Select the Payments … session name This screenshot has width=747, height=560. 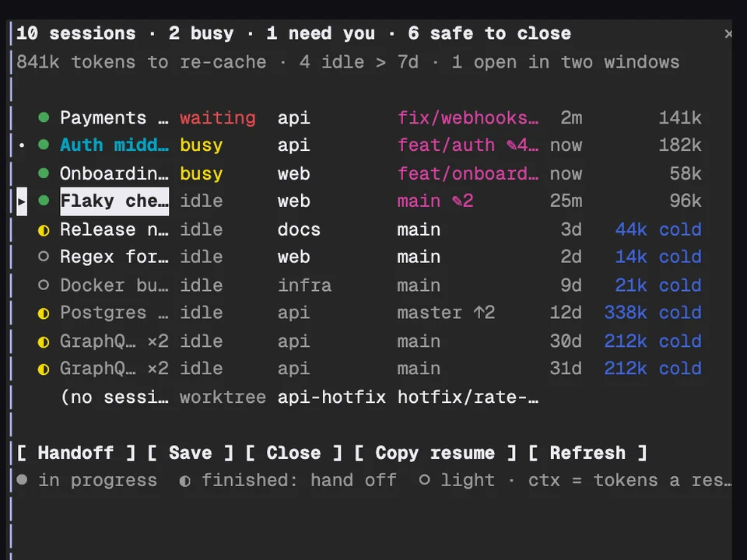point(114,117)
